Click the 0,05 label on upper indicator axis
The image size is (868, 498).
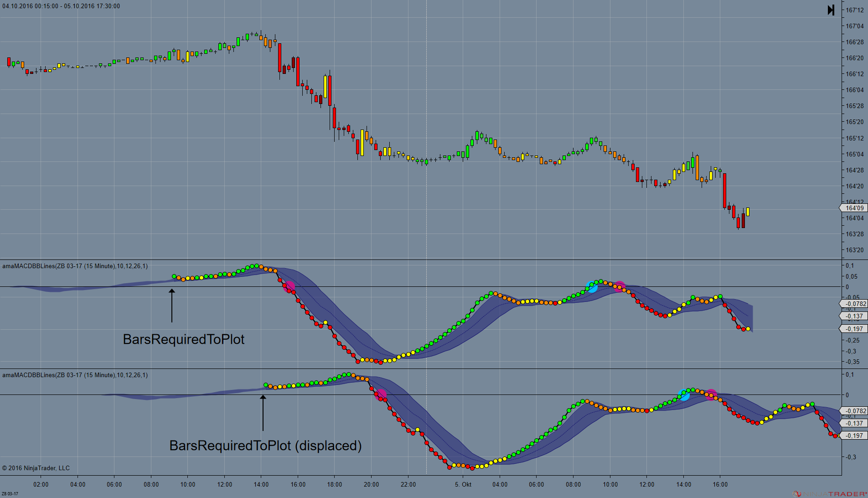pos(852,276)
